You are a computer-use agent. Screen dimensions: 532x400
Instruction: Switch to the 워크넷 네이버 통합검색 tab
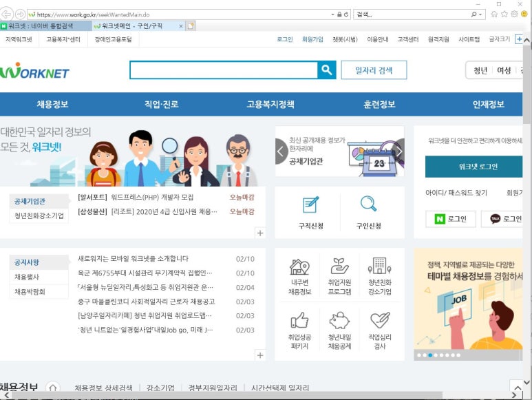tap(45, 25)
